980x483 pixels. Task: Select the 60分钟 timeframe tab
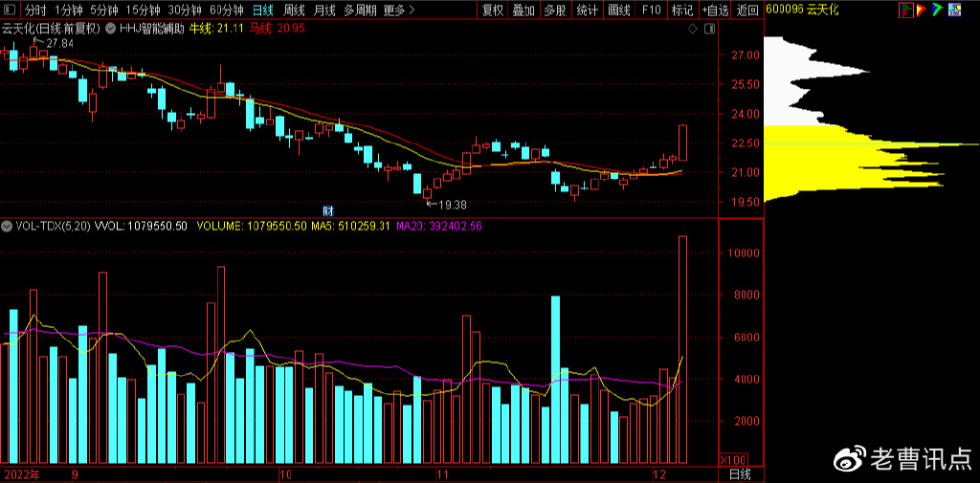227,11
